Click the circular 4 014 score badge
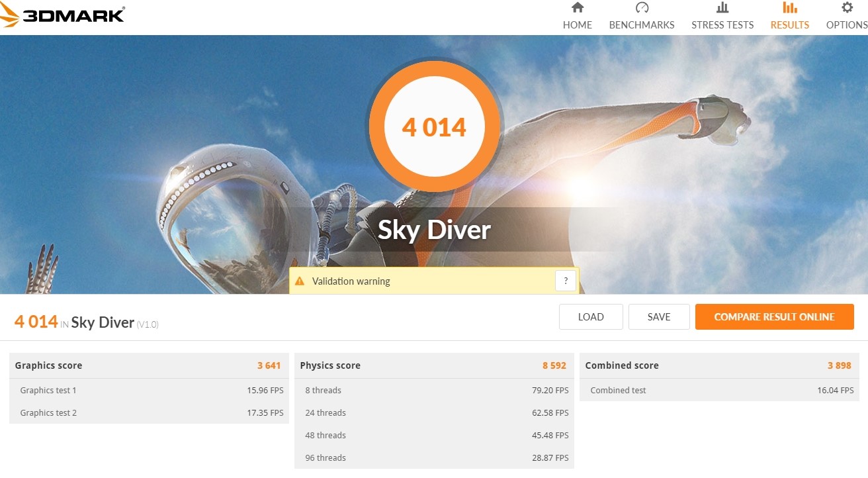The height and width of the screenshot is (478, 868). click(x=435, y=125)
